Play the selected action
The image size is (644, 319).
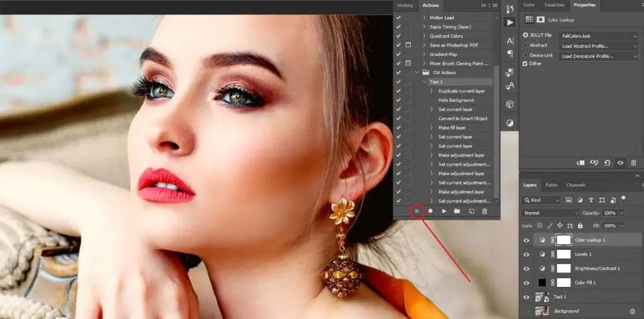coord(444,211)
